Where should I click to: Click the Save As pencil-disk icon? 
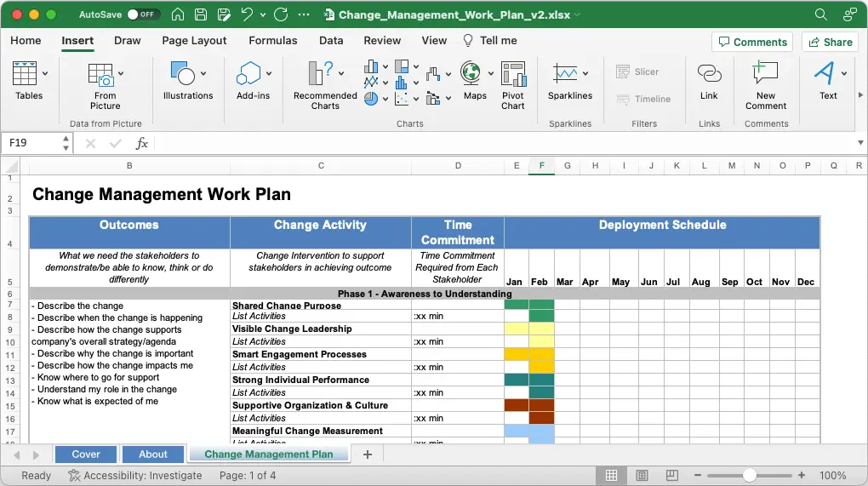(224, 14)
